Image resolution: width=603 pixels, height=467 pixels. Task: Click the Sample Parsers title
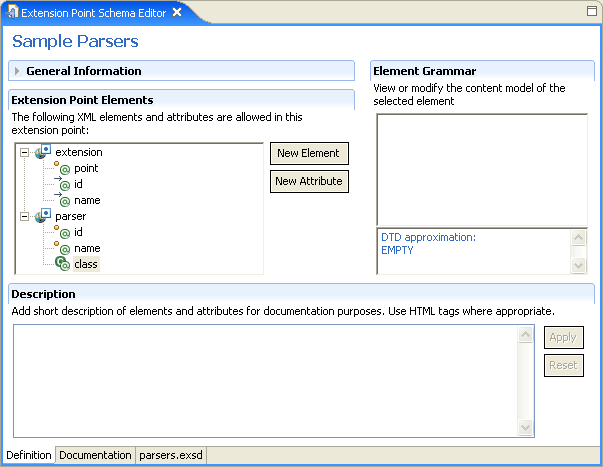point(75,42)
